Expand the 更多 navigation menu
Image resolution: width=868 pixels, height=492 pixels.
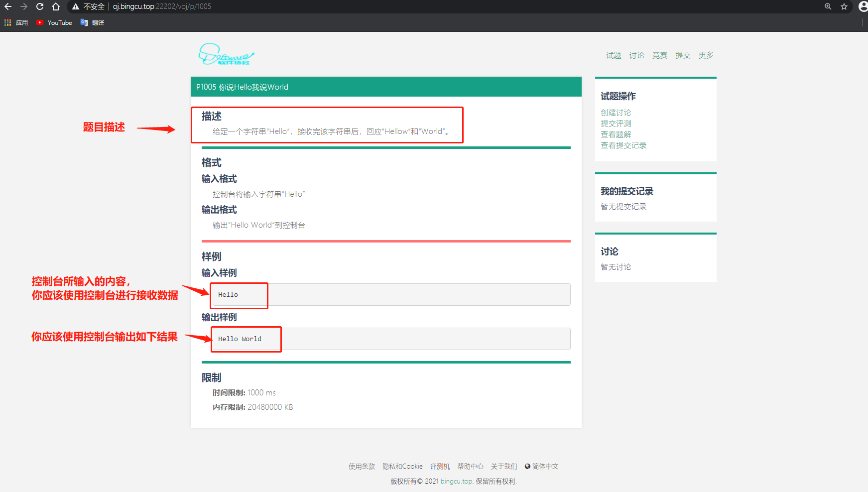[706, 55]
